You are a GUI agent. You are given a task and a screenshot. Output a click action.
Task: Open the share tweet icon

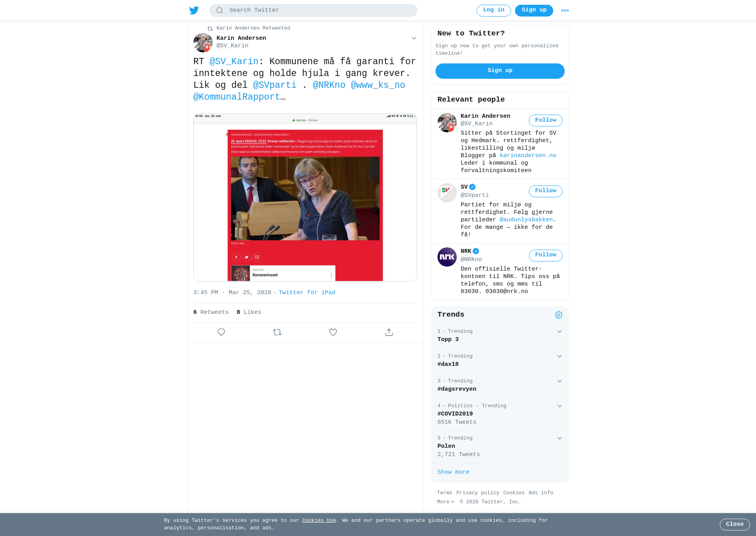click(x=389, y=332)
